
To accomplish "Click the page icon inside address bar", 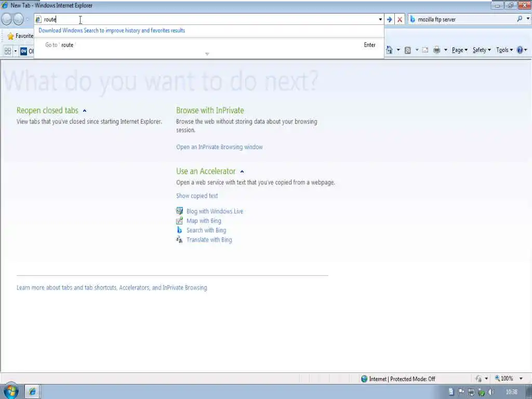I will pyautogui.click(x=38, y=19).
